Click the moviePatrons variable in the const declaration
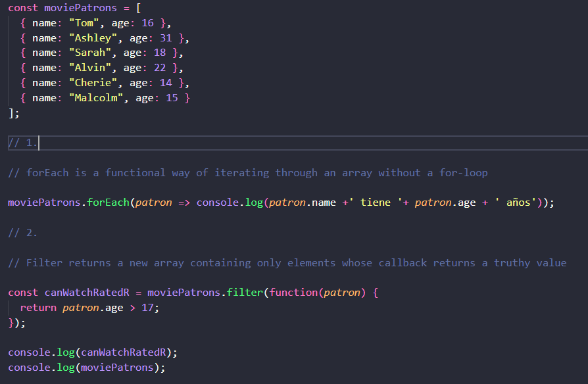 (x=81, y=8)
